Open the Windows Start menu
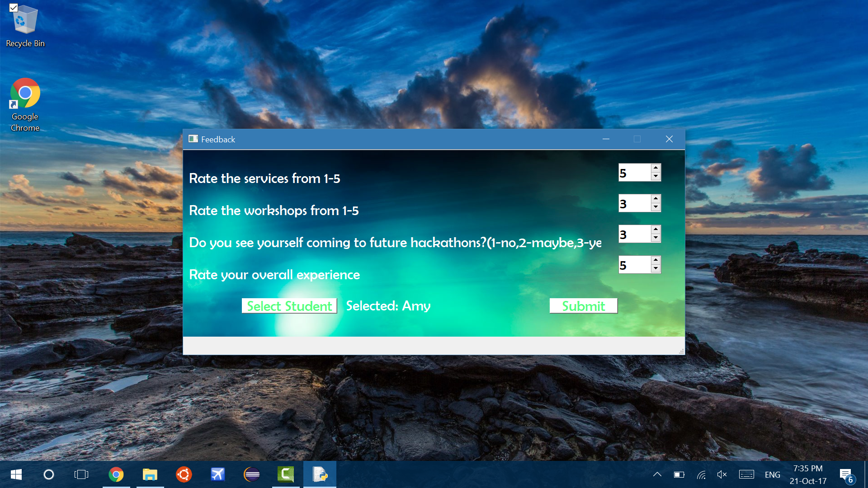Image resolution: width=868 pixels, height=488 pixels. (x=16, y=474)
